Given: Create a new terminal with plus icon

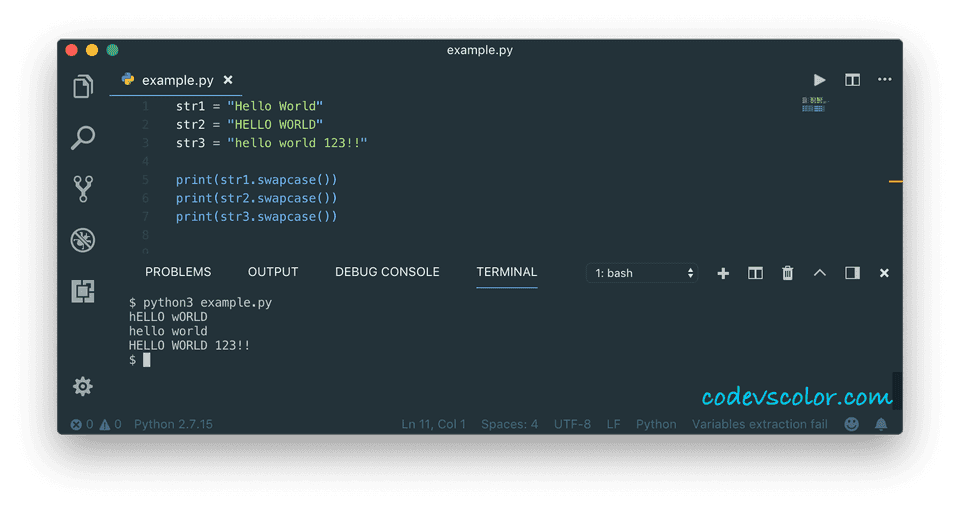Looking at the screenshot, I should pyautogui.click(x=723, y=273).
